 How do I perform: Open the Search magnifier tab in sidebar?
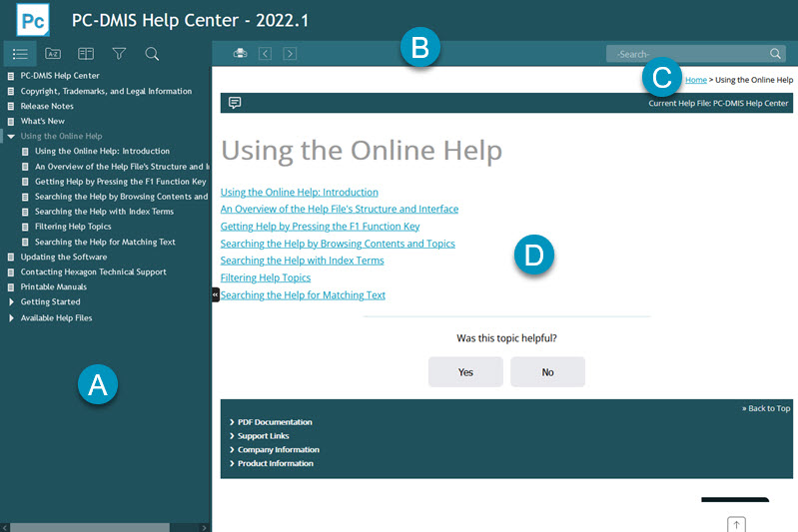point(152,54)
